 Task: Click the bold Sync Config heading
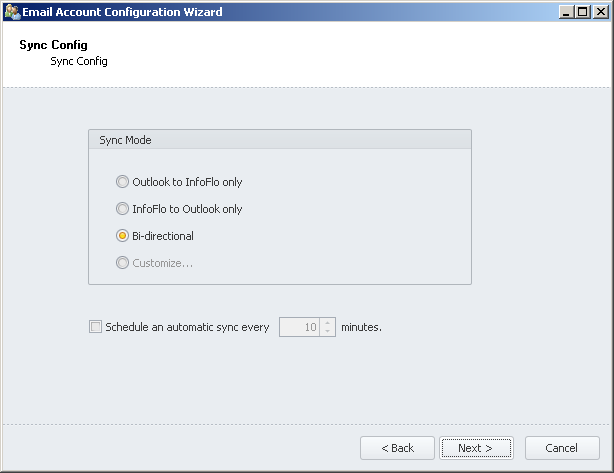tap(53, 46)
